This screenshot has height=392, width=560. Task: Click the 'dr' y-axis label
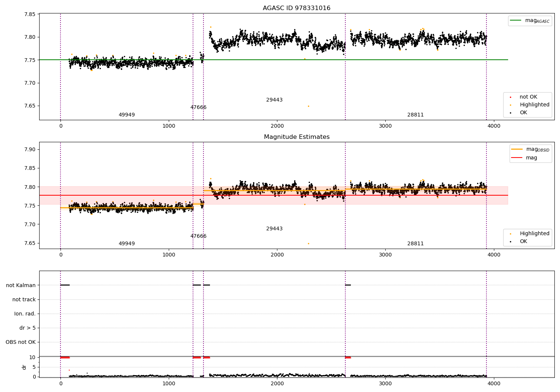click(x=24, y=367)
